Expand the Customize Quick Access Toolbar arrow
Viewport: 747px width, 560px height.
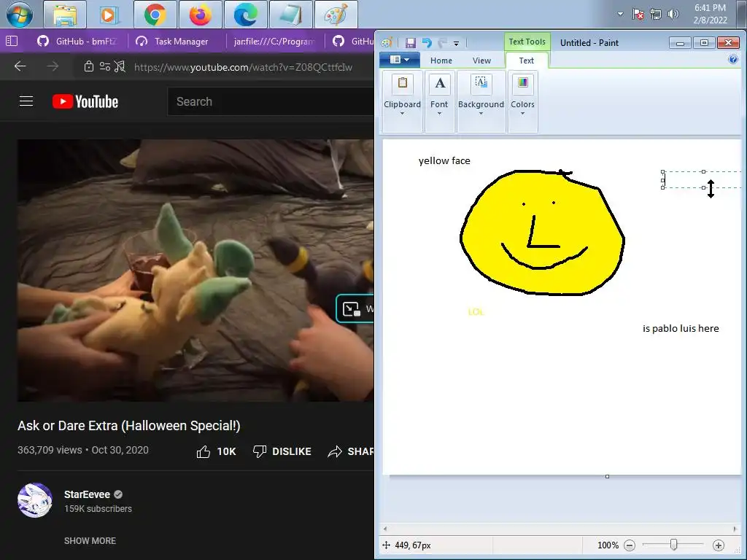click(456, 43)
